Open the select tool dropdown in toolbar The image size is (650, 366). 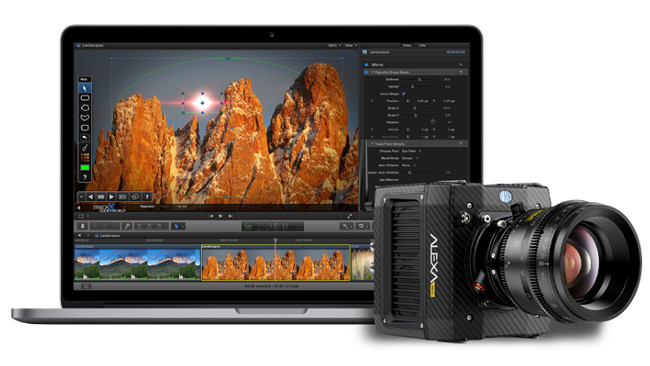pyautogui.click(x=178, y=226)
